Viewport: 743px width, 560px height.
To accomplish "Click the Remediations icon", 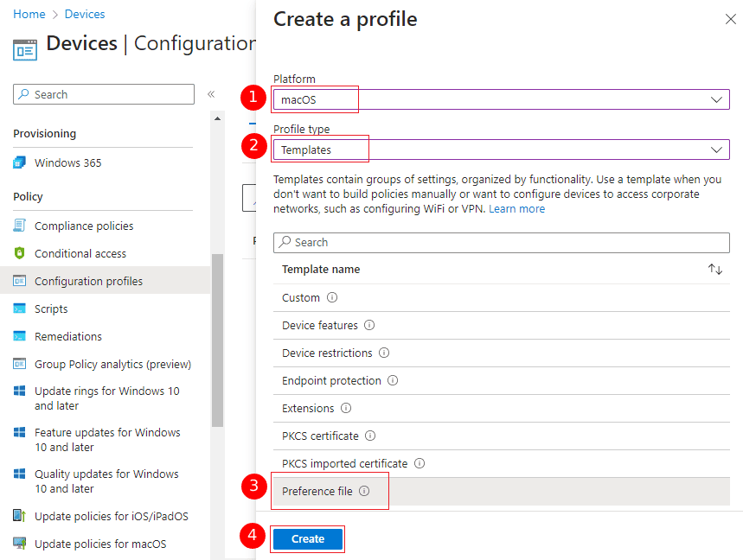I will click(19, 336).
